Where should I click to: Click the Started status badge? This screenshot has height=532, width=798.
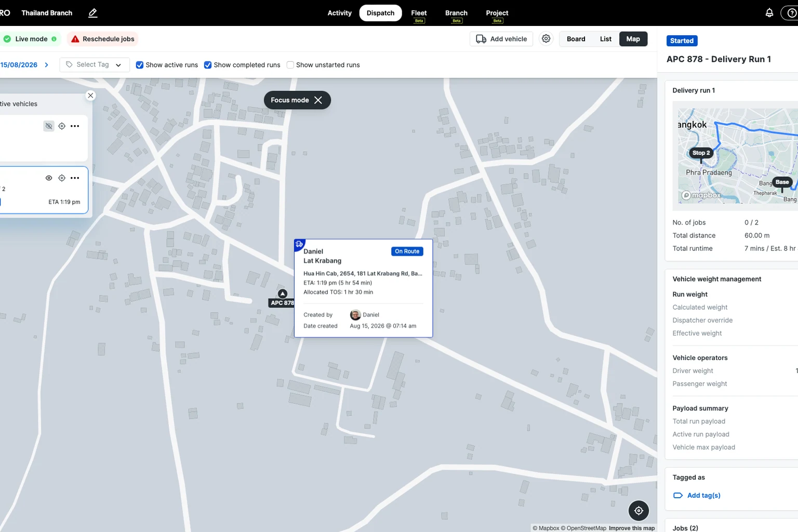pyautogui.click(x=682, y=41)
